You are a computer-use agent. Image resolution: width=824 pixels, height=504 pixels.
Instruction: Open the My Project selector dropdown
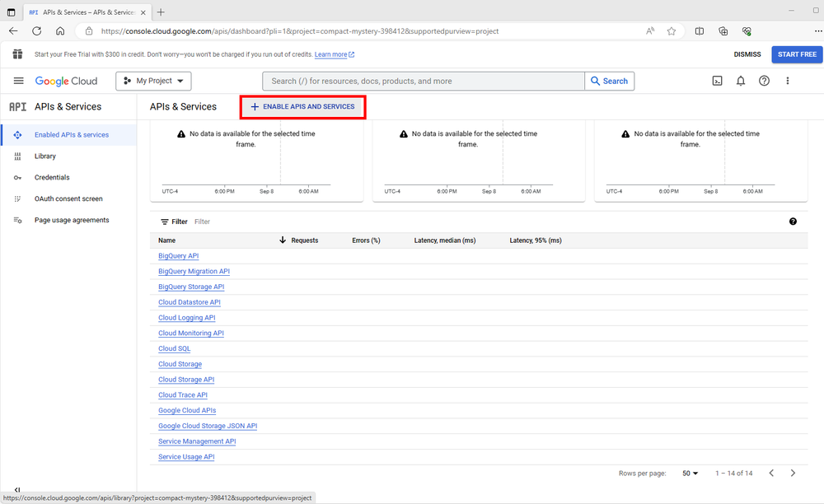coord(153,81)
